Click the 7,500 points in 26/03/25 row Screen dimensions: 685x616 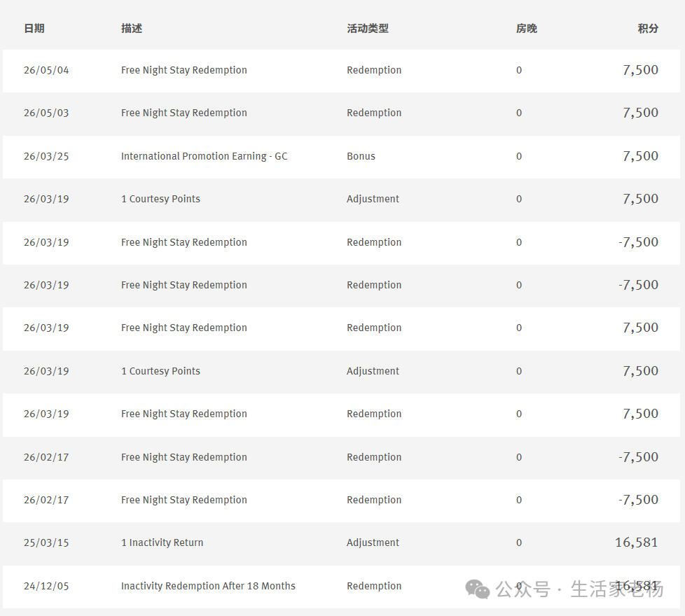pyautogui.click(x=640, y=156)
